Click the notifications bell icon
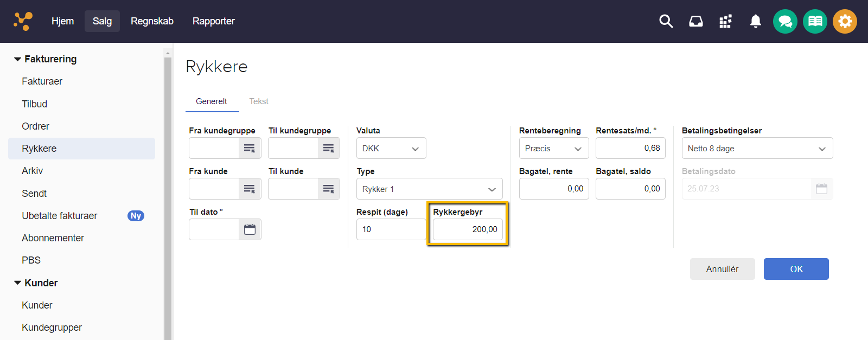Screen dimensions: 868x340 coord(755,21)
